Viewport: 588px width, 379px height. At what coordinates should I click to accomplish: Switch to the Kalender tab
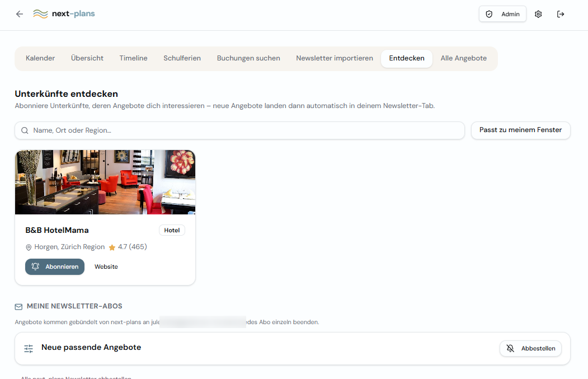point(40,58)
